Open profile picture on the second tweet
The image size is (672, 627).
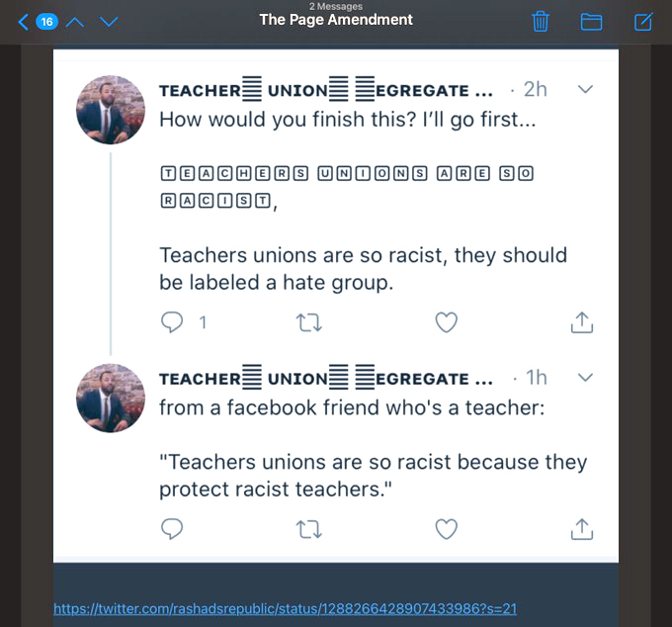click(x=111, y=398)
